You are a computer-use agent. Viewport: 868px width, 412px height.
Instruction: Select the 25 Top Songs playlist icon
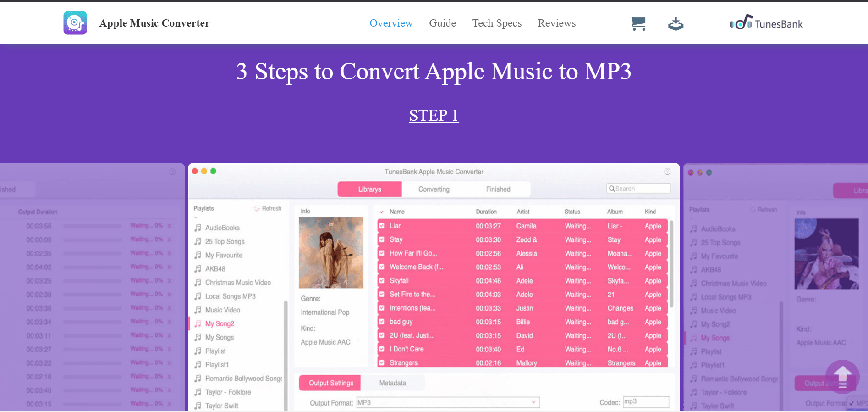198,241
